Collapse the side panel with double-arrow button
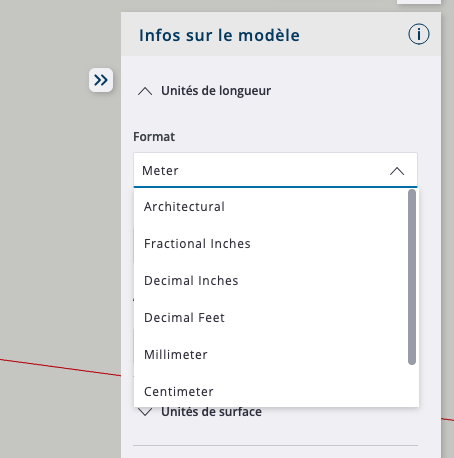This screenshot has width=454, height=458. (101, 80)
